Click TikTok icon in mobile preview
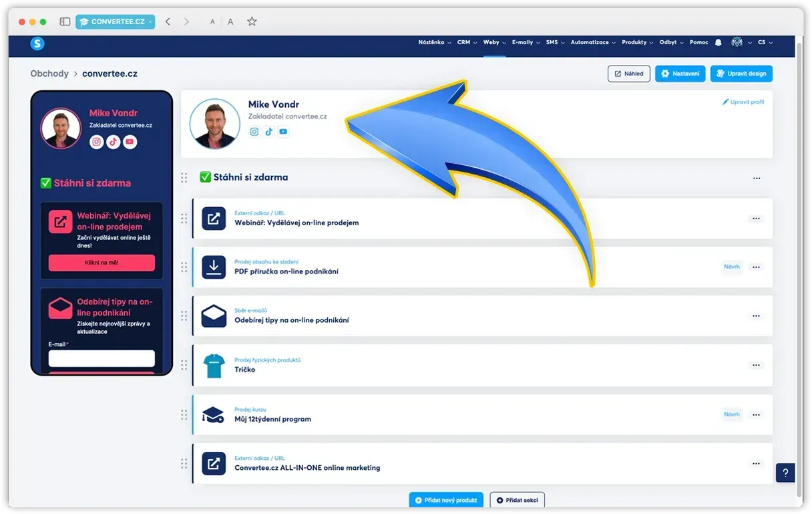The height and width of the screenshot is (514, 812). 114,142
